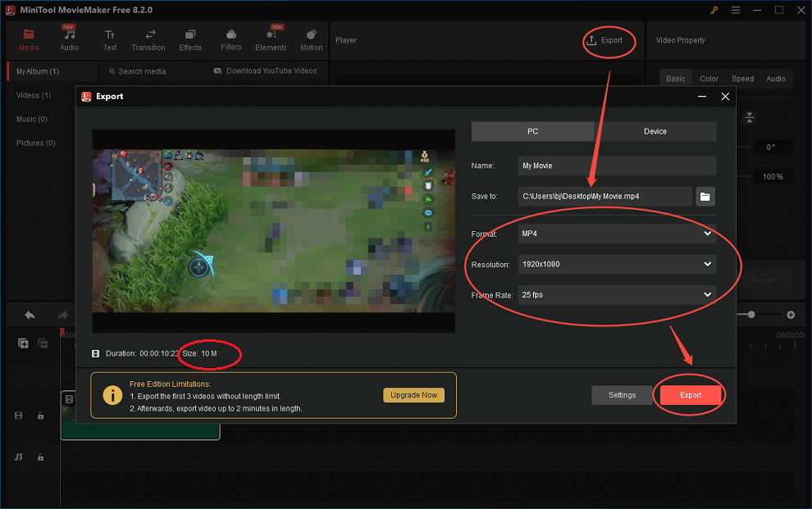
Task: Switch to the PC export tab
Action: (x=532, y=131)
